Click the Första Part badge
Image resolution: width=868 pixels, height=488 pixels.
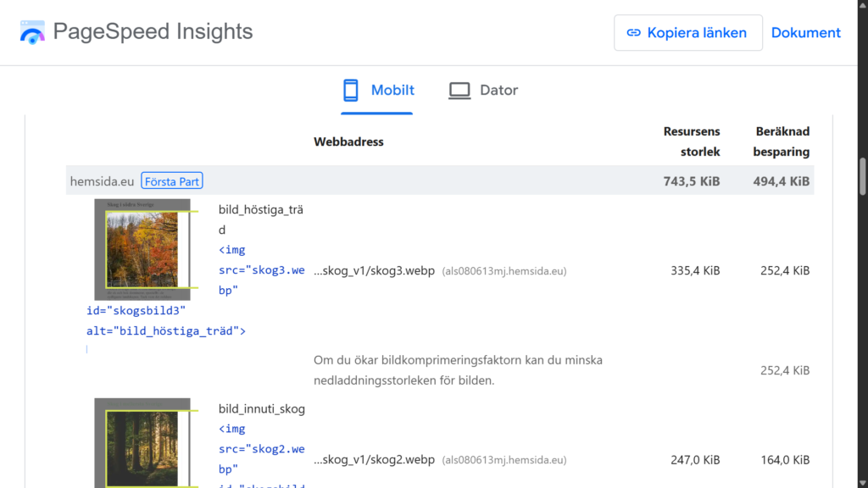tap(172, 181)
